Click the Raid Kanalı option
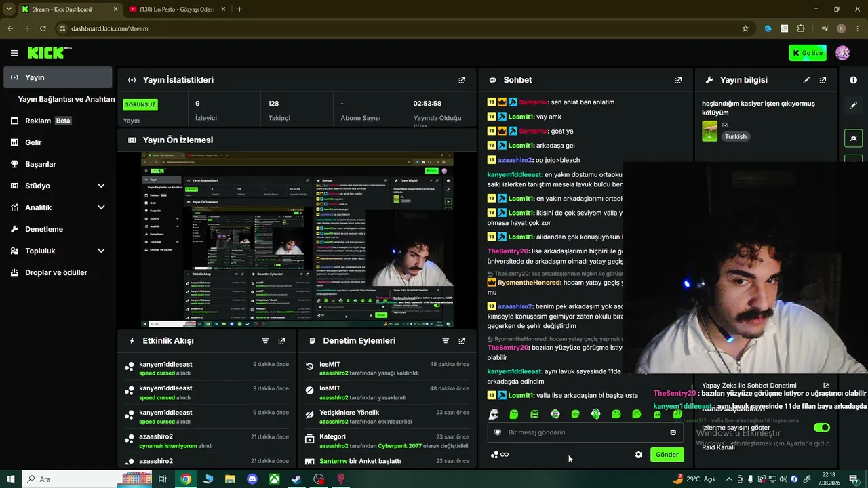Image resolution: width=868 pixels, height=488 pixels. (718, 447)
